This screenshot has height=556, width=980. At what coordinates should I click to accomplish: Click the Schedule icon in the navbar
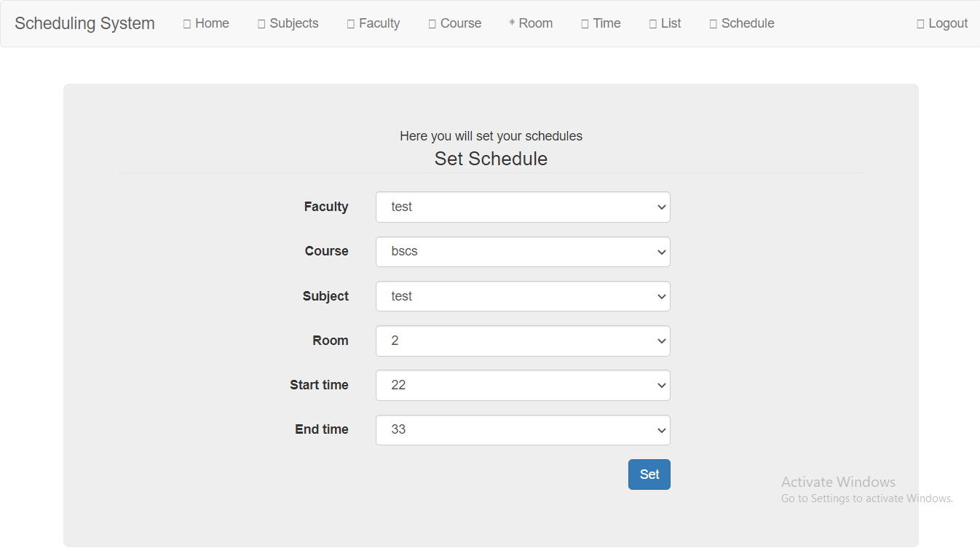coord(713,23)
